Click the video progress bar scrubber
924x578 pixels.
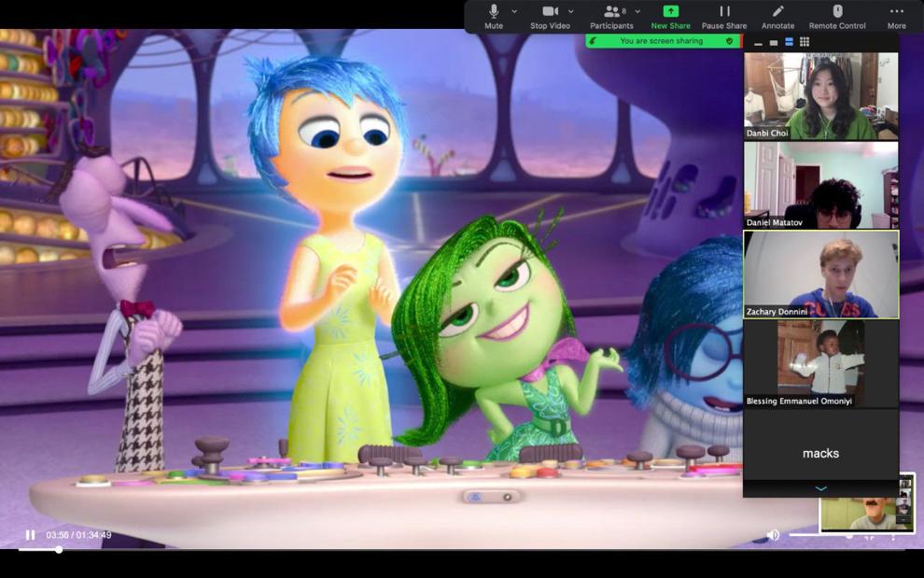tap(59, 550)
